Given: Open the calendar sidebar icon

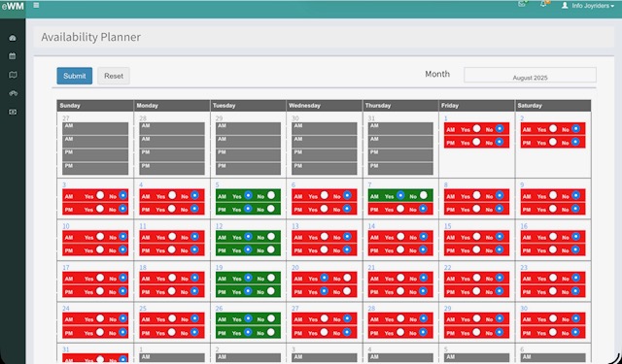Looking at the screenshot, I should 13,56.
